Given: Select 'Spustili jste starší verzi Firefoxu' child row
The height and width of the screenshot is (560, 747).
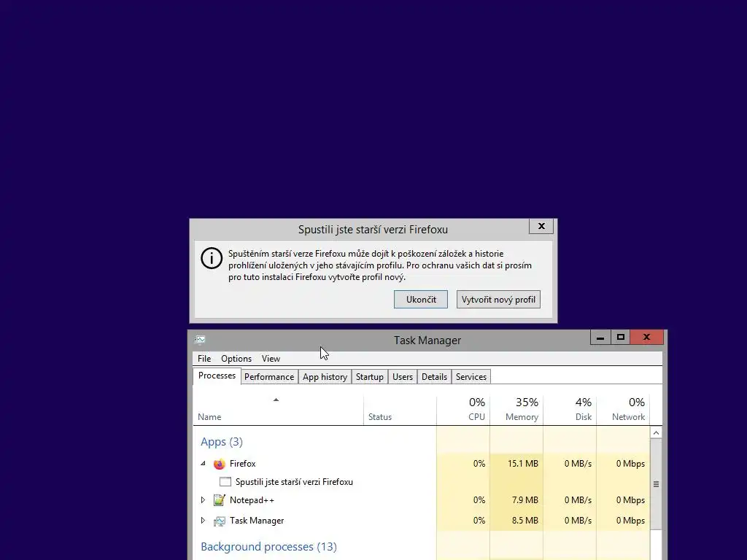Looking at the screenshot, I should point(422,482).
